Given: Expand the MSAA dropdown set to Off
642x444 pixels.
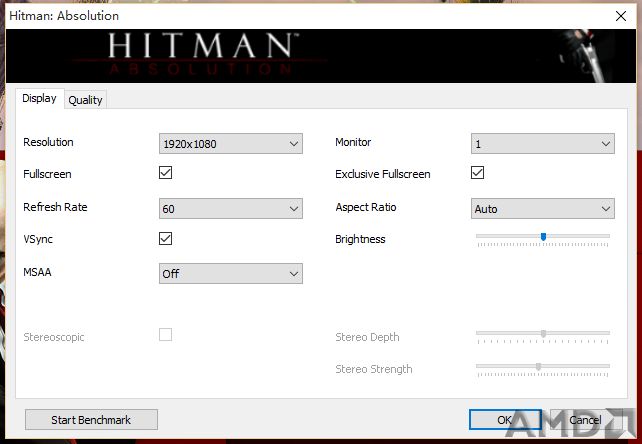Looking at the screenshot, I should pos(231,274).
